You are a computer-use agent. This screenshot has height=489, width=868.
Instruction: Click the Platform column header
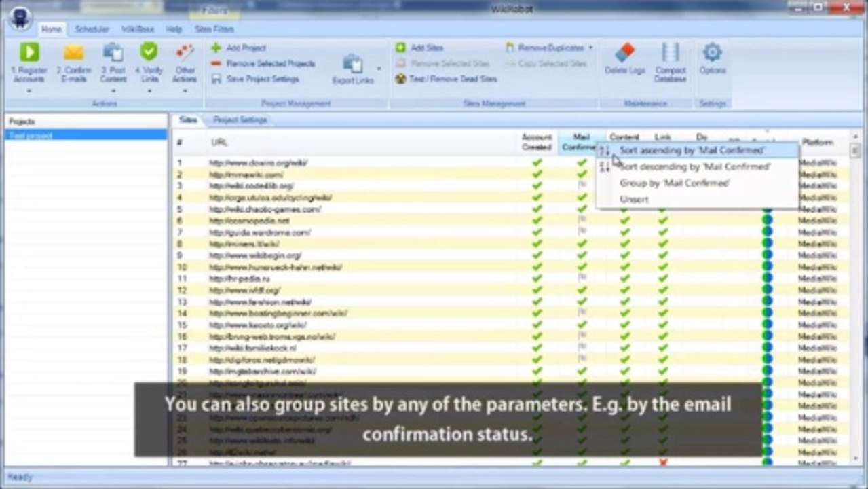[x=818, y=143]
